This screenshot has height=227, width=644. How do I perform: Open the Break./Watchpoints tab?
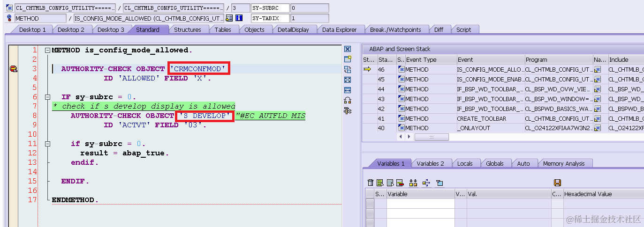click(395, 29)
